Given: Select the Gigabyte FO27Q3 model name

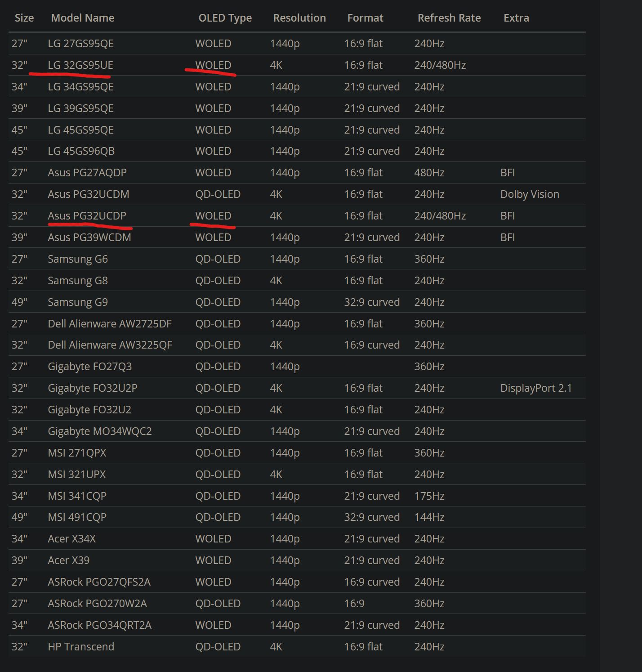Looking at the screenshot, I should tap(90, 367).
